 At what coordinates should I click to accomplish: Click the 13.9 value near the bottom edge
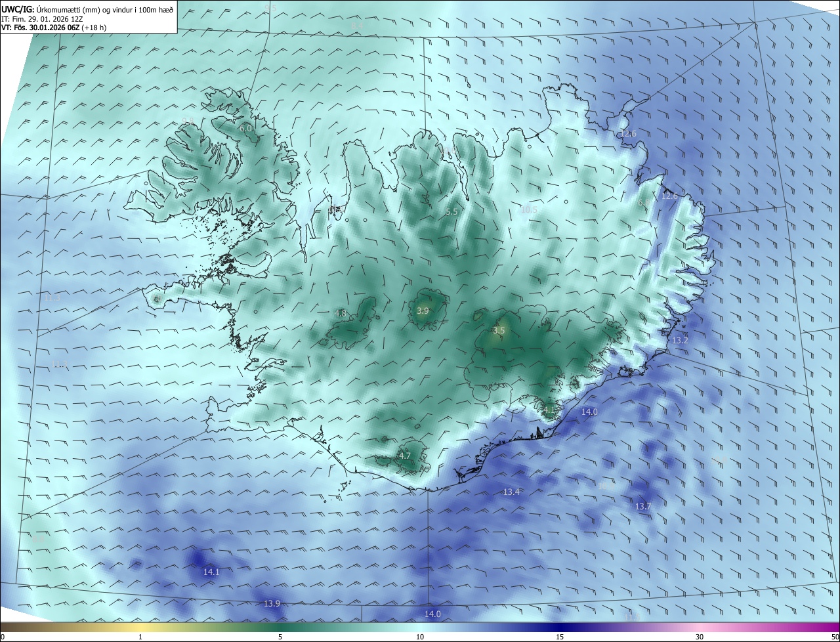(272, 604)
